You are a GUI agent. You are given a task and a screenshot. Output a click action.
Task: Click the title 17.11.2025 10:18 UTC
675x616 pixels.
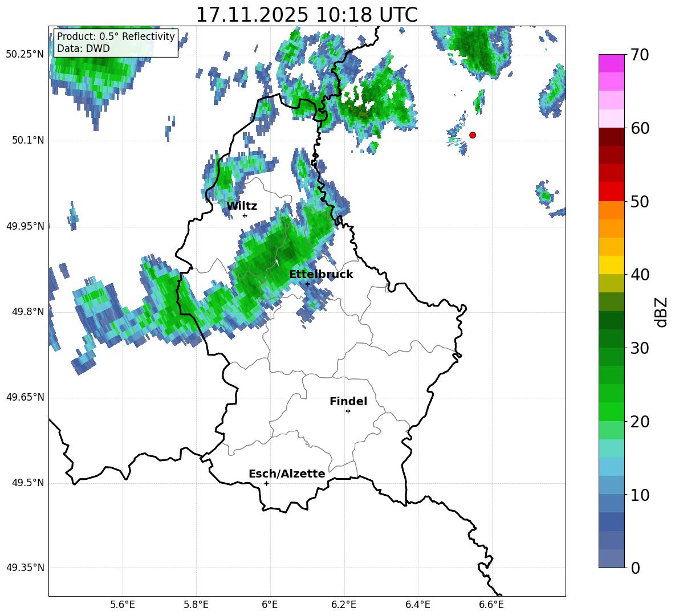click(x=307, y=14)
